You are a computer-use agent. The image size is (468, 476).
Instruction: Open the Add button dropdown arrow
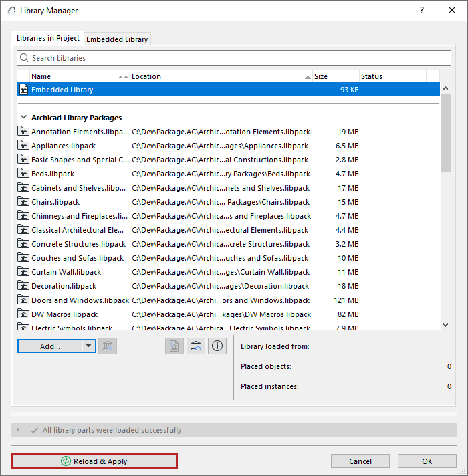[x=89, y=346]
